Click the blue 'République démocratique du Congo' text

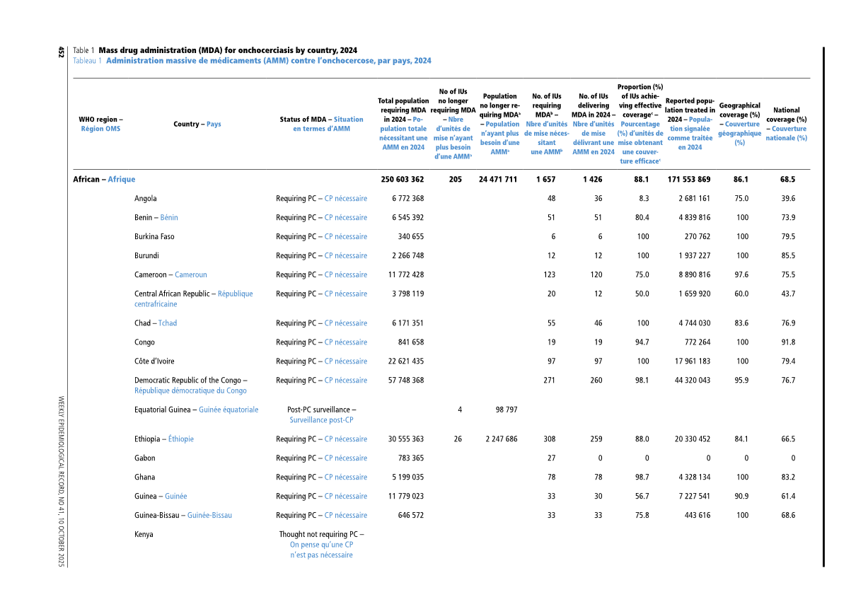(x=190, y=390)
